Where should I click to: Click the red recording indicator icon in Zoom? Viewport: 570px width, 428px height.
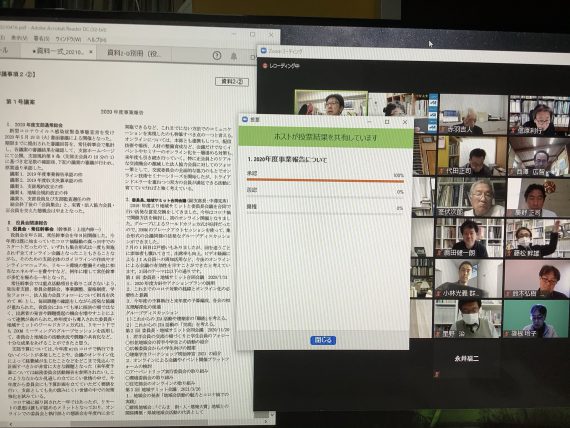point(265,66)
